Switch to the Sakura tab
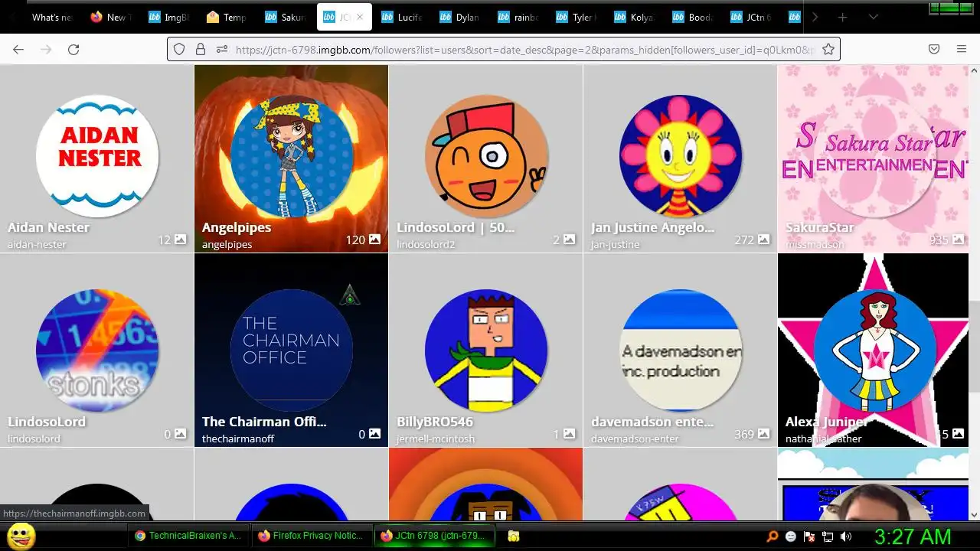980x551 pixels. point(285,17)
